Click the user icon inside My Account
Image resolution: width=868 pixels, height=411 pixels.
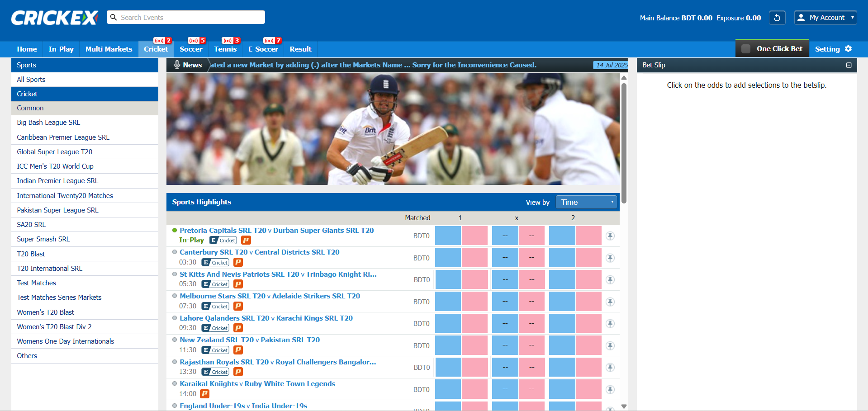pos(801,18)
